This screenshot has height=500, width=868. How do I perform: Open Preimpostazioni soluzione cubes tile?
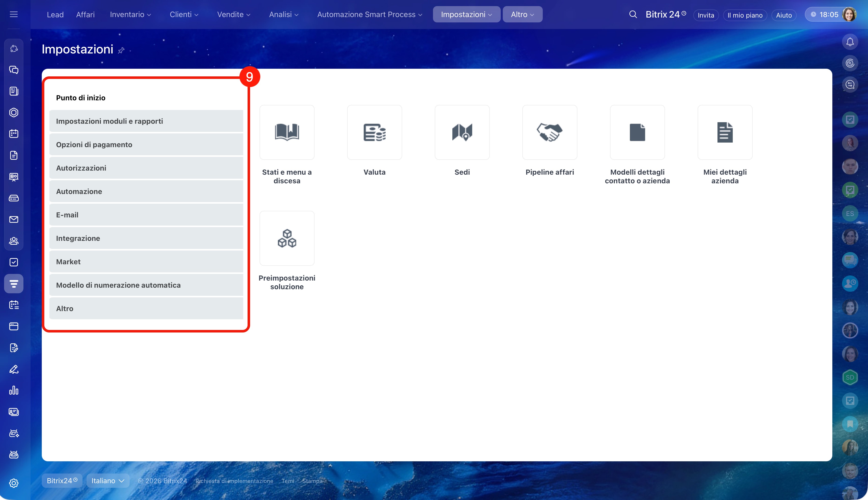click(x=287, y=238)
